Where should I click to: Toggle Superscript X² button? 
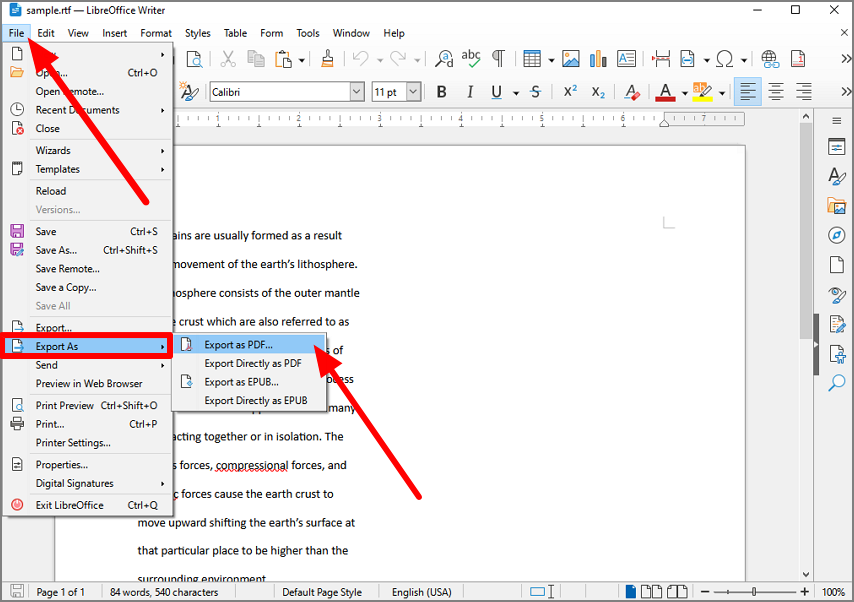[x=570, y=92]
